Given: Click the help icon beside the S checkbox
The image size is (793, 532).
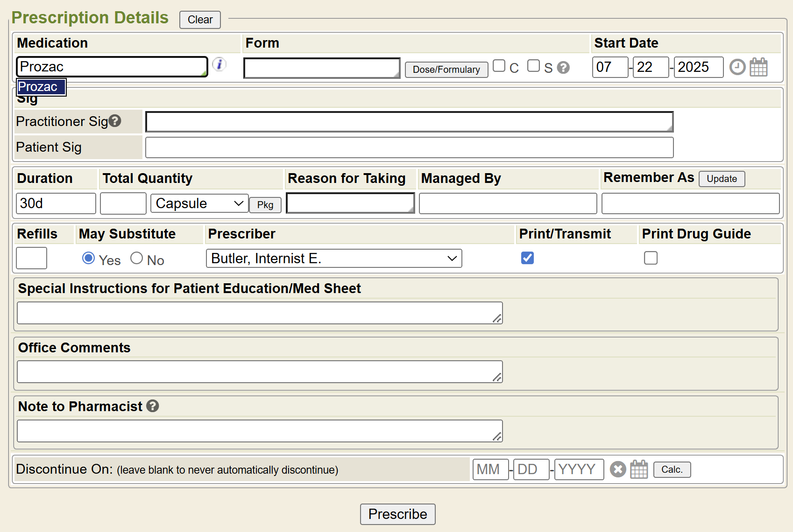Looking at the screenshot, I should pyautogui.click(x=563, y=68).
